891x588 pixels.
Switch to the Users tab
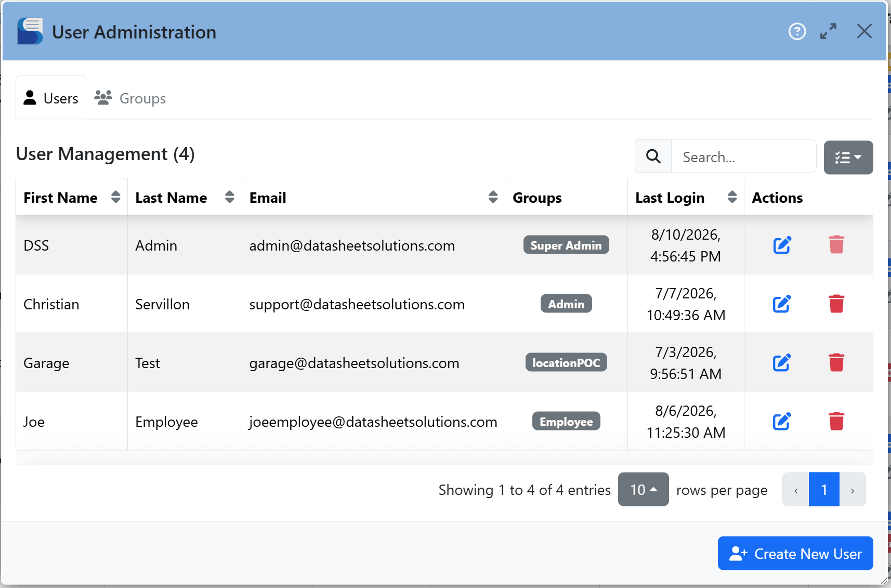pyautogui.click(x=51, y=98)
